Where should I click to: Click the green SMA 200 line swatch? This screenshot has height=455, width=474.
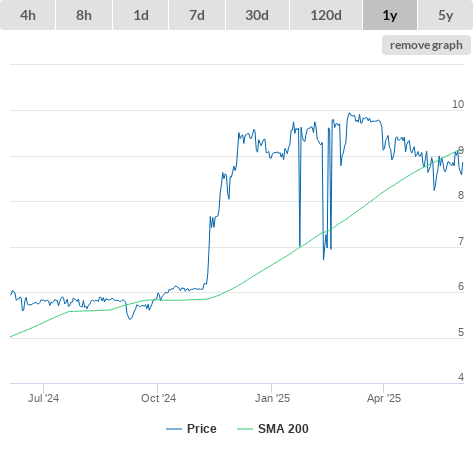245,429
